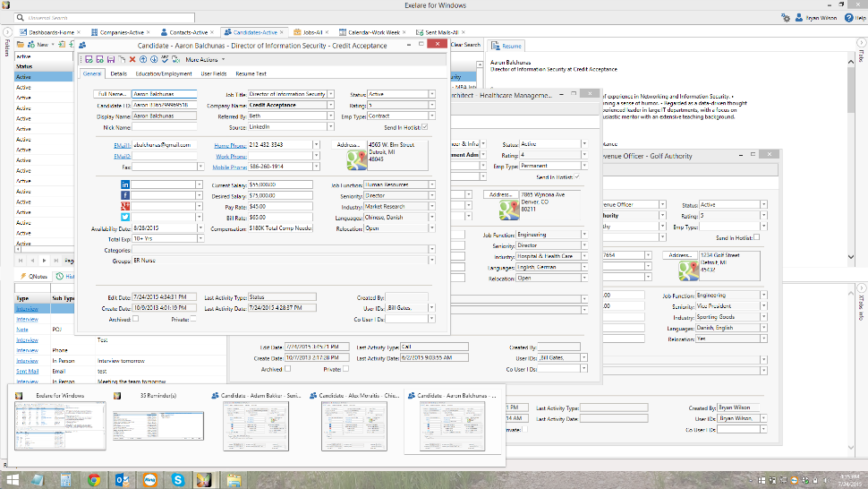Enable the Private checkbox
The image size is (868, 489).
[193, 318]
